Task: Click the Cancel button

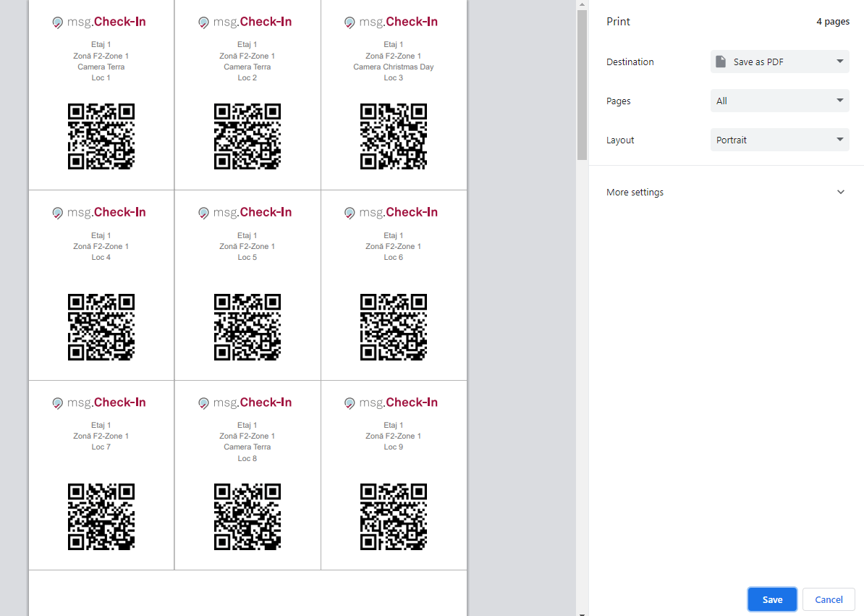Action: tap(829, 599)
